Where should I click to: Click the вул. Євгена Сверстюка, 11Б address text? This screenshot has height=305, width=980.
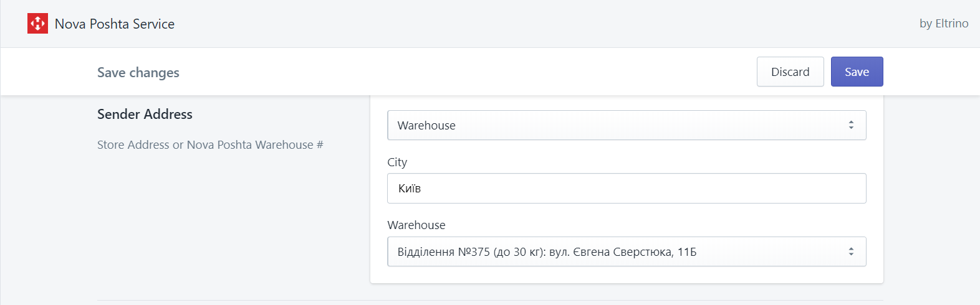click(623, 252)
